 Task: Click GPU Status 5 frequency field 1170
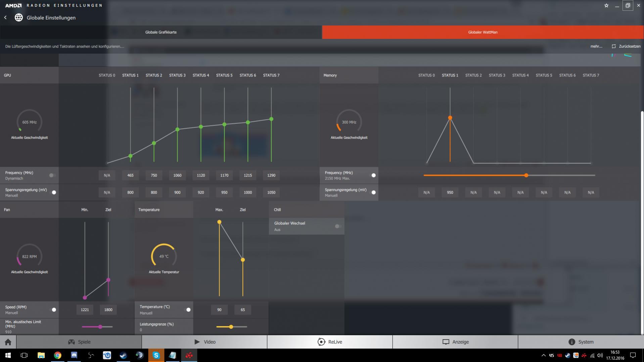click(x=224, y=175)
